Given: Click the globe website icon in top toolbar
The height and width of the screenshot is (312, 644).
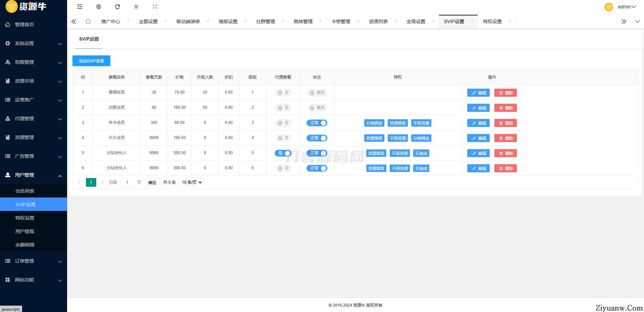Looking at the screenshot, I should click(x=99, y=7).
